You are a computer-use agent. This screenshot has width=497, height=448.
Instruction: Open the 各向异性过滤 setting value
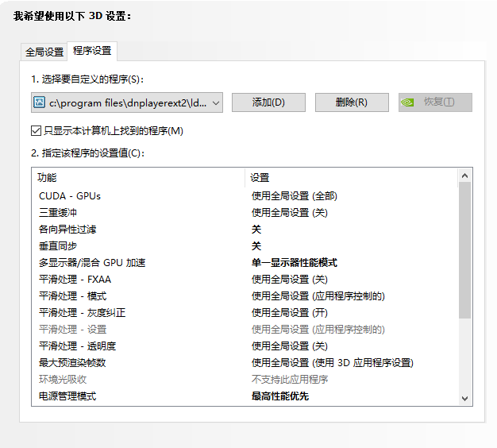pos(256,230)
